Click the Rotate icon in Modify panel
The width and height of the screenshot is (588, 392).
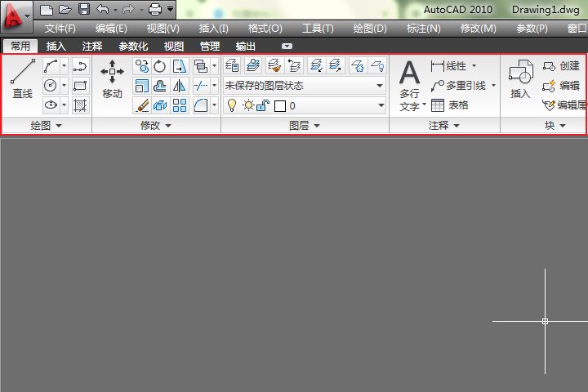[x=160, y=66]
